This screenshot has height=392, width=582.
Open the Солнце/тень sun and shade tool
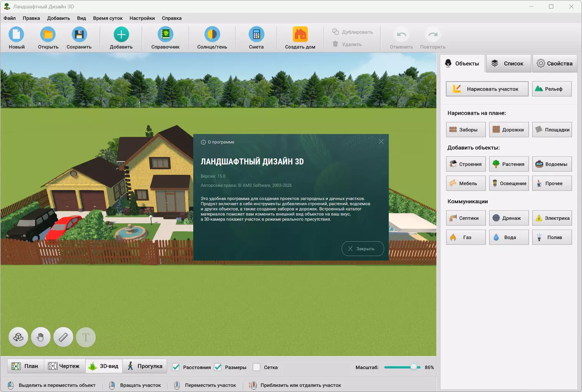coord(212,38)
